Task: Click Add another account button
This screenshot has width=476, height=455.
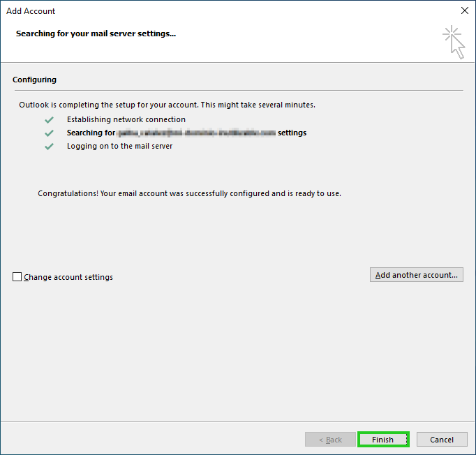Action: [416, 275]
